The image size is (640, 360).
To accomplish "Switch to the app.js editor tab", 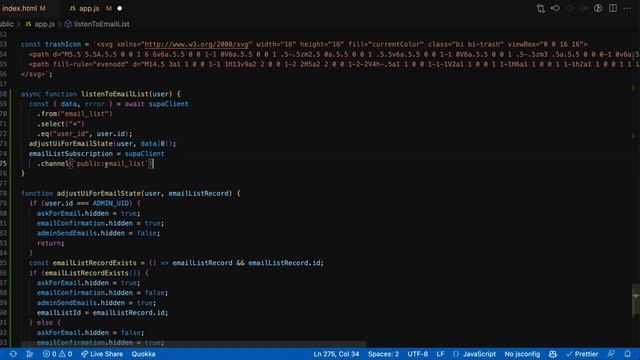I will (x=89, y=8).
